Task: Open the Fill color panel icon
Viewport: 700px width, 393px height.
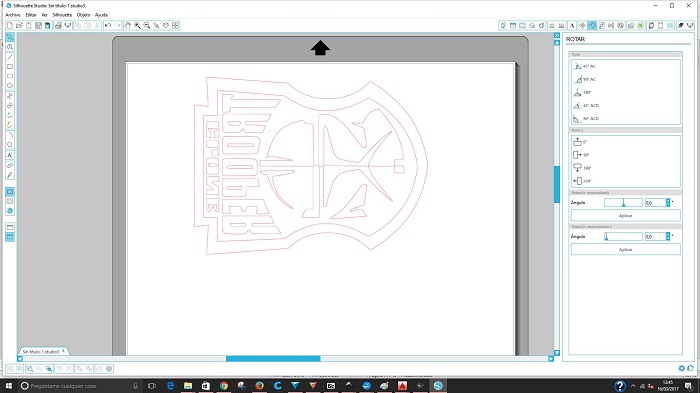Action: (503, 25)
